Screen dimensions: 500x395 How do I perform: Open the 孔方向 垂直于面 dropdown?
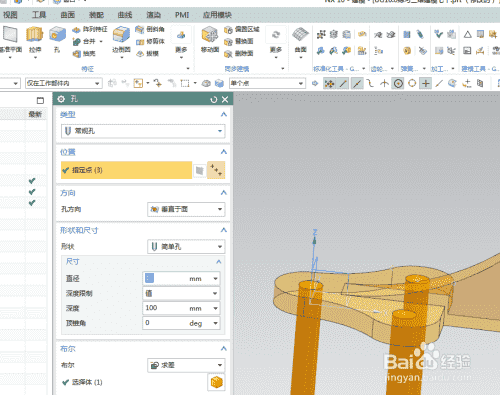(186, 209)
